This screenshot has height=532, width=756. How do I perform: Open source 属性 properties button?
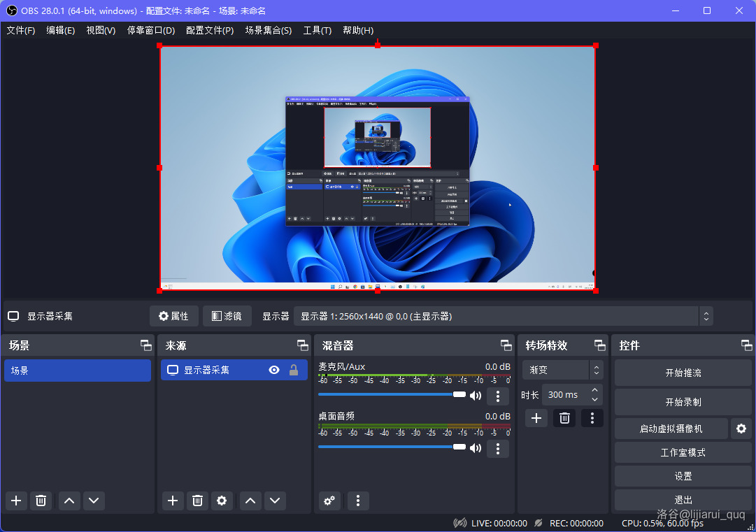click(x=173, y=316)
